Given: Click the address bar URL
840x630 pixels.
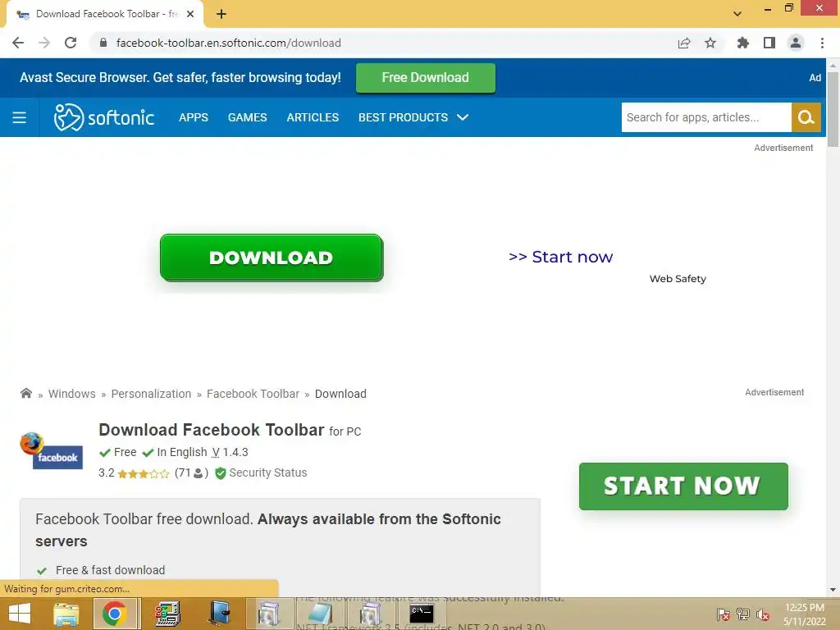Looking at the screenshot, I should (229, 43).
